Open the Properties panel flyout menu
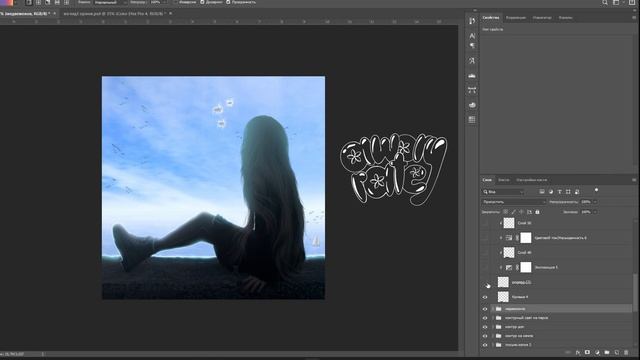 [x=634, y=18]
